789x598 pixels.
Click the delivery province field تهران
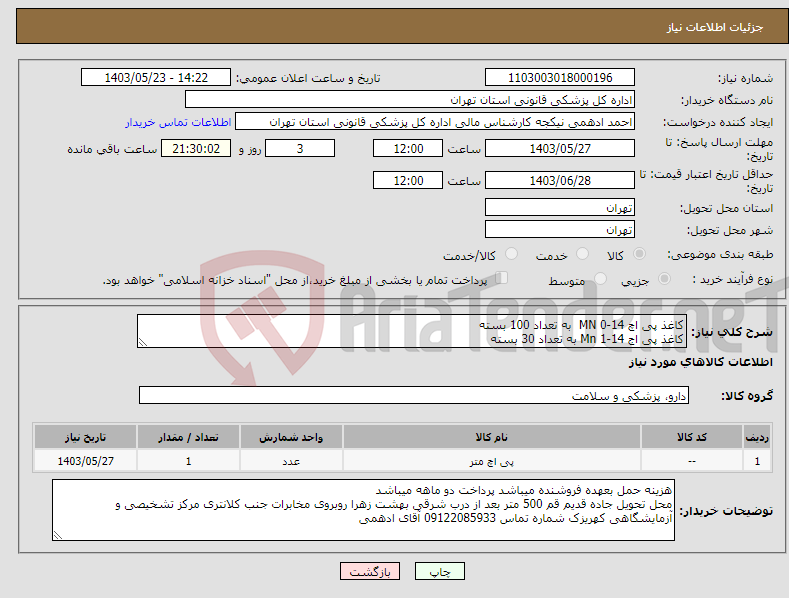[560, 207]
